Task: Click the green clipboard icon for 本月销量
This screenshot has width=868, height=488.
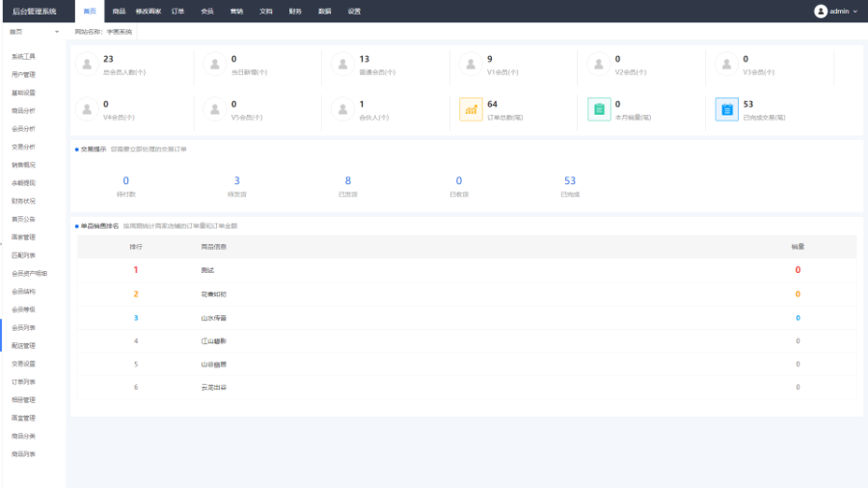Action: click(598, 110)
